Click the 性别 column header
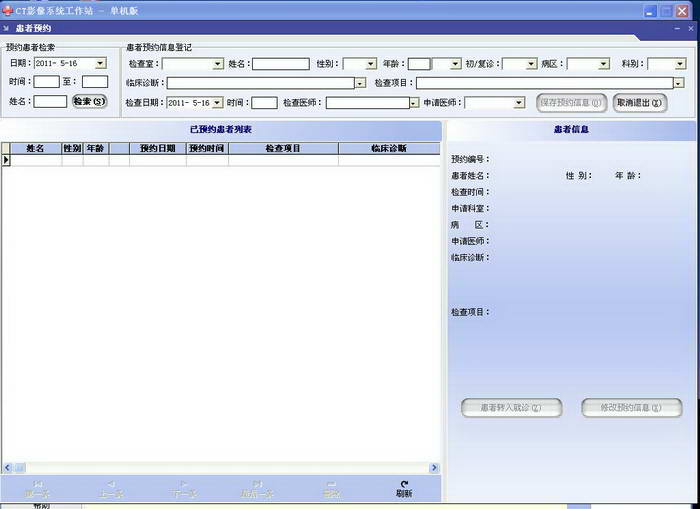This screenshot has height=509, width=700. click(72, 148)
